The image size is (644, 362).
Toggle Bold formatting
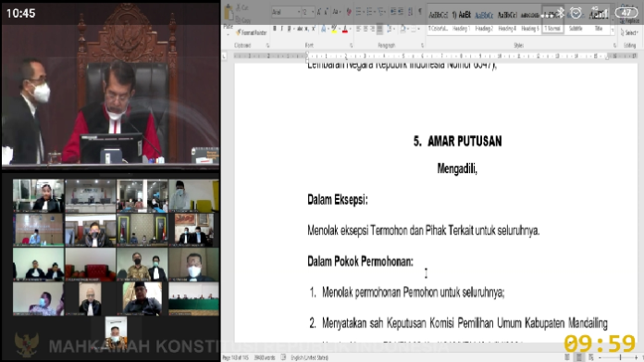275,29
